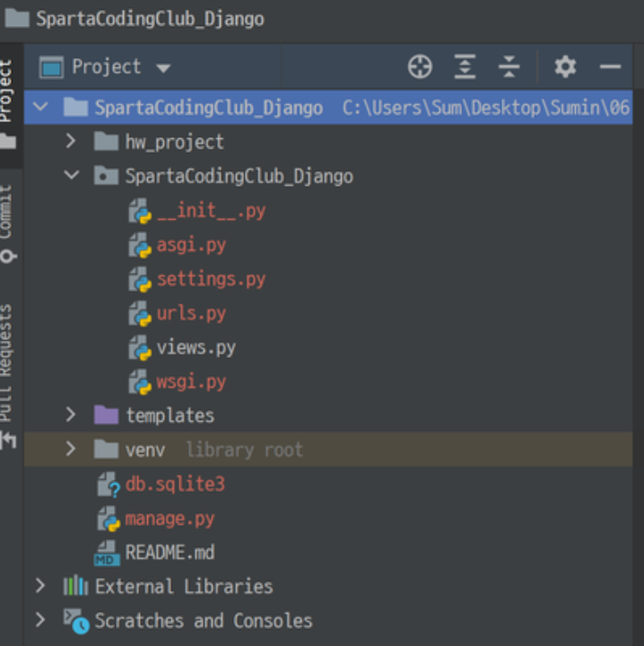The width and height of the screenshot is (644, 646).
Task: Click the Python icon beside wsgi.py
Action: coord(140,382)
